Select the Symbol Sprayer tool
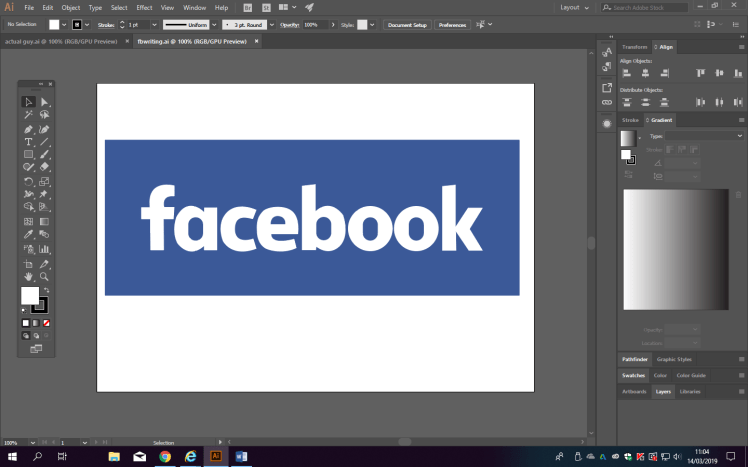Viewport: 748px width, 467px height. [28, 249]
